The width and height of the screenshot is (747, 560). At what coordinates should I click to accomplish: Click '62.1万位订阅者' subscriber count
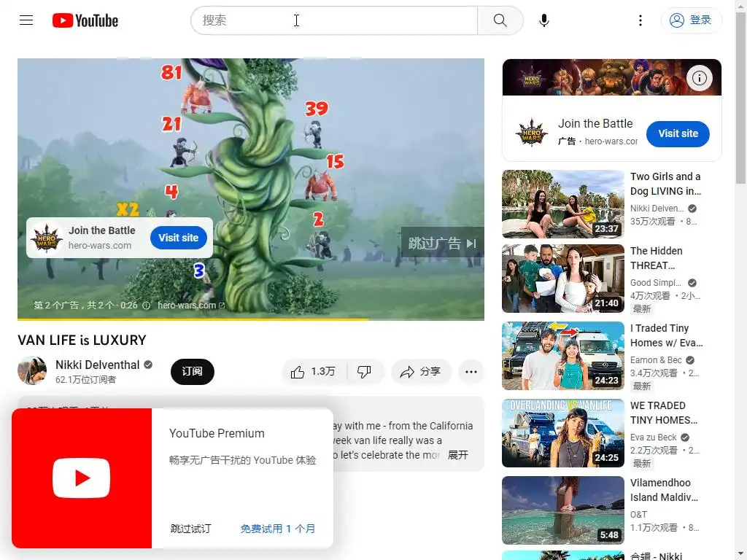click(86, 379)
